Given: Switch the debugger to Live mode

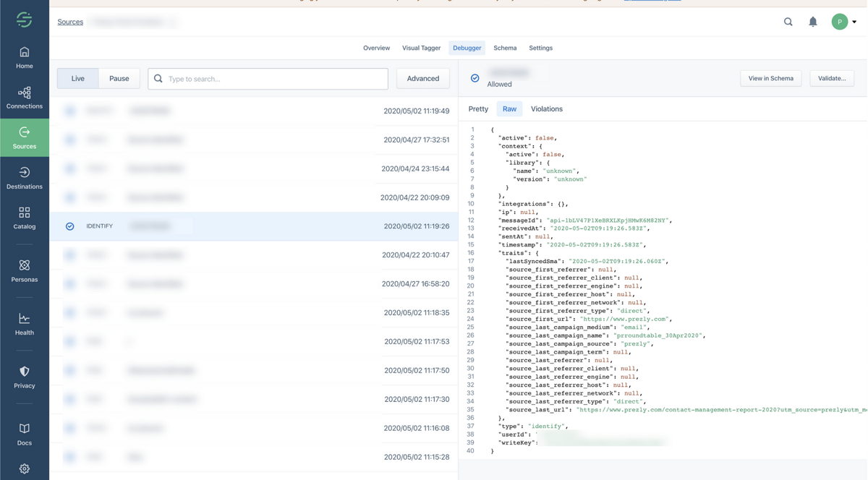Looking at the screenshot, I should (78, 79).
